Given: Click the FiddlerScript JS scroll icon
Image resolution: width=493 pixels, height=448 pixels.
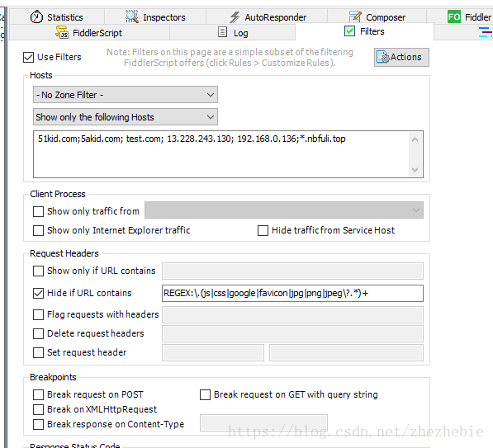Looking at the screenshot, I should tap(62, 32).
